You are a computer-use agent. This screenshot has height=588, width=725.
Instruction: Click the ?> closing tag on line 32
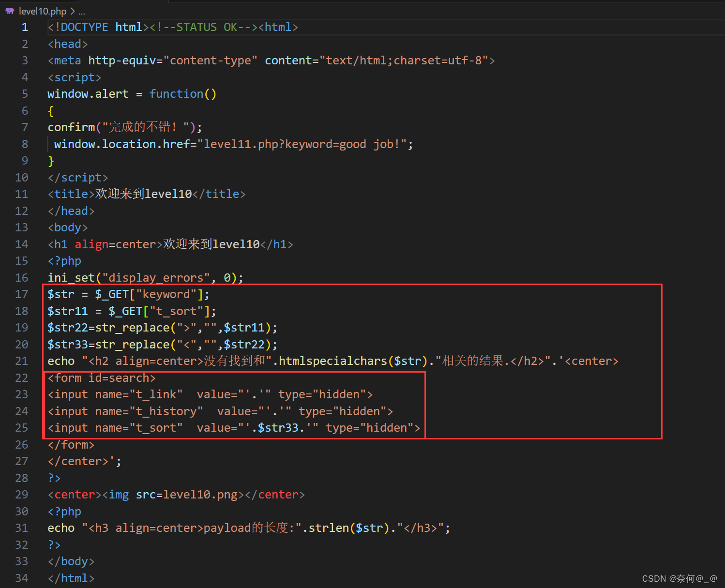point(54,545)
